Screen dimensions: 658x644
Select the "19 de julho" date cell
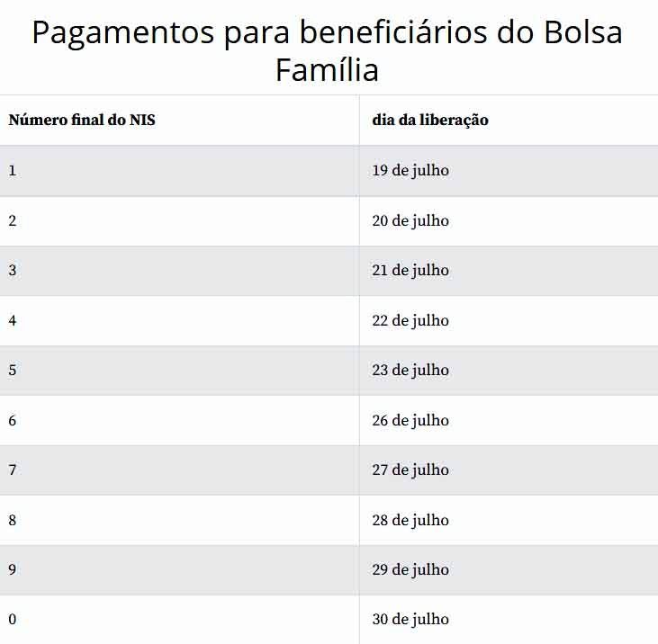tap(410, 170)
